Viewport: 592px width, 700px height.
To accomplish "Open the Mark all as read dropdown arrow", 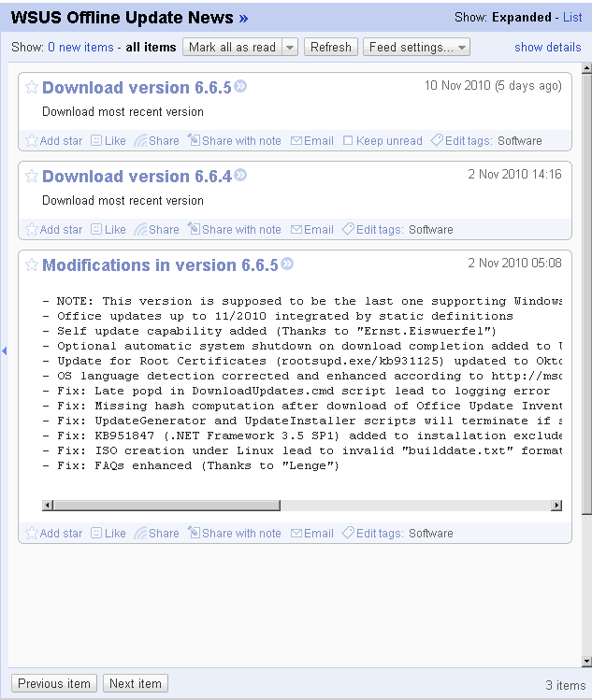I will 289,48.
